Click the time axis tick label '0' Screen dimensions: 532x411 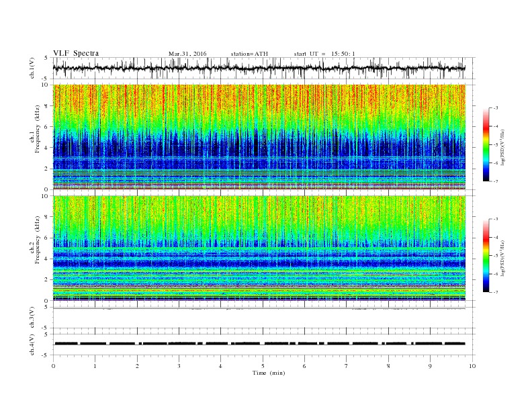click(x=53, y=366)
